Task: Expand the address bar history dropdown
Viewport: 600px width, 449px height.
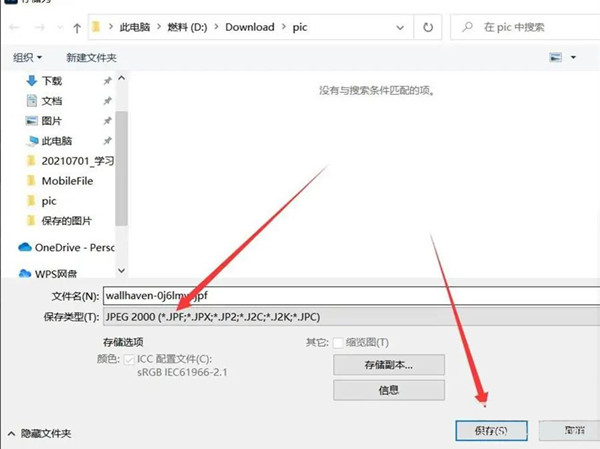Action: tap(398, 27)
